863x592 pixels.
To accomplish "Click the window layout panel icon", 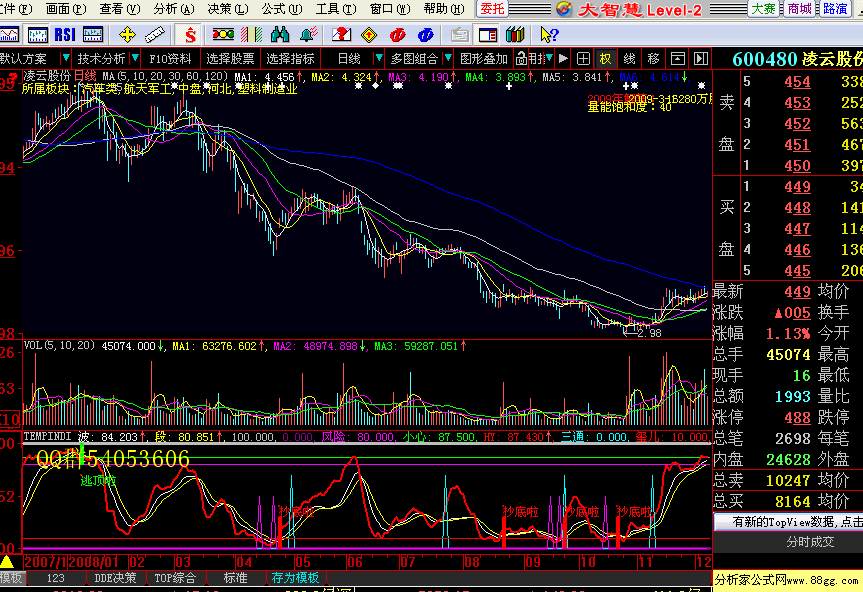I will click(488, 35).
